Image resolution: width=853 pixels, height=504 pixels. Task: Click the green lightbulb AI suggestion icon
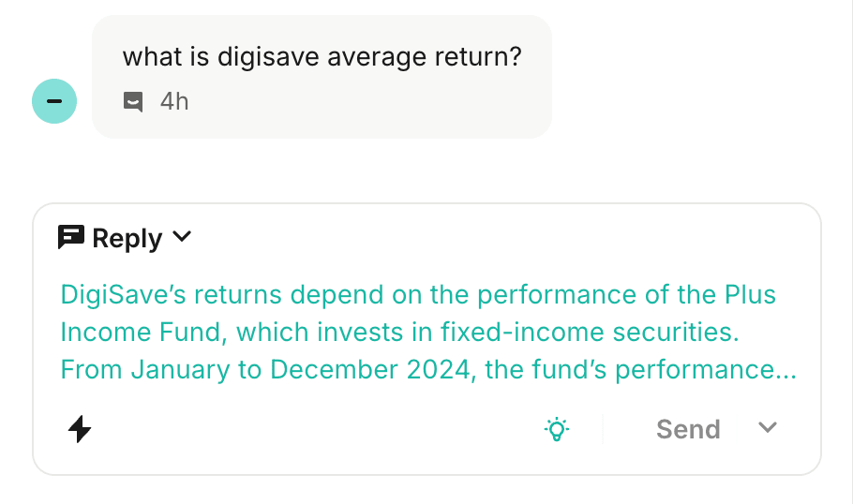[x=557, y=429]
